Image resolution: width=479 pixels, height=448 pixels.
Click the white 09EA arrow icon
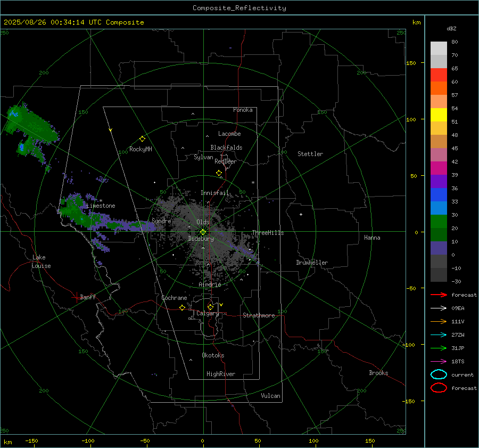pyautogui.click(x=439, y=308)
